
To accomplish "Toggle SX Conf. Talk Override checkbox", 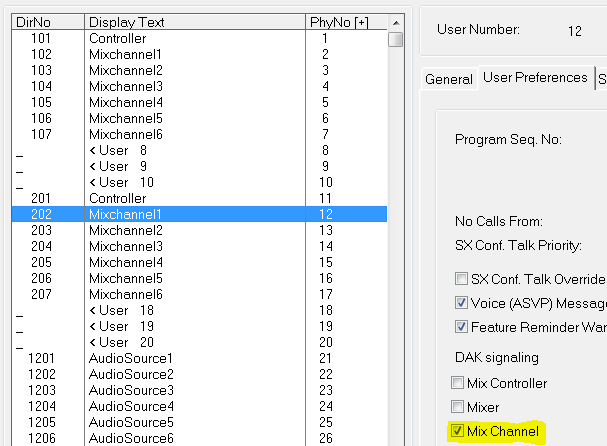I will (461, 279).
